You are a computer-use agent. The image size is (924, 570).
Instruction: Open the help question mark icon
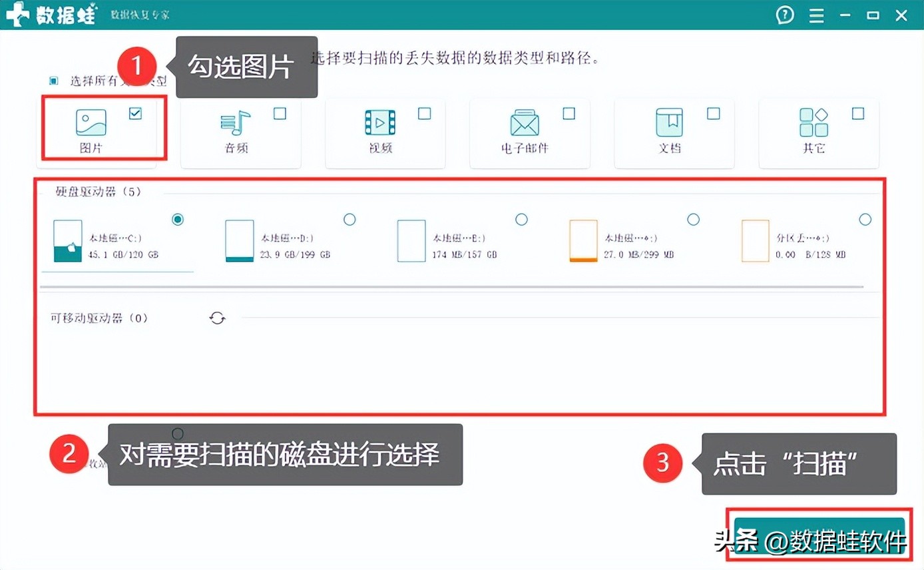click(x=784, y=15)
